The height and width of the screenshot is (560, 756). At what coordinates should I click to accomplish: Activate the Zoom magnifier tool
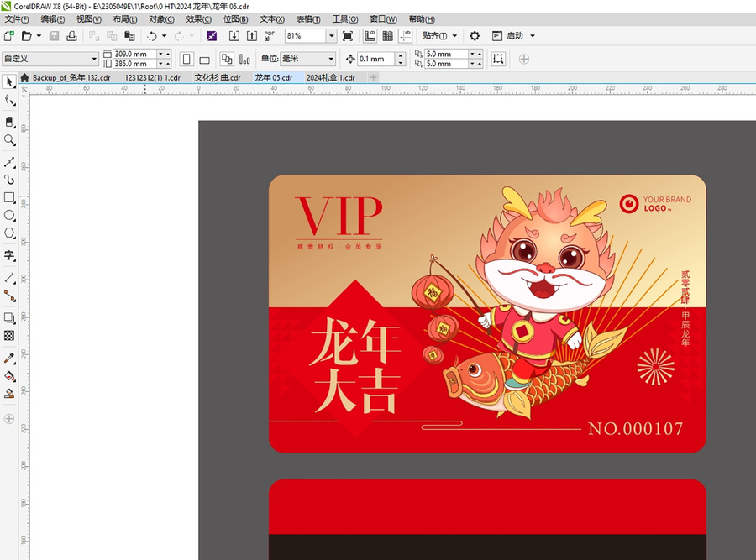pos(9,139)
